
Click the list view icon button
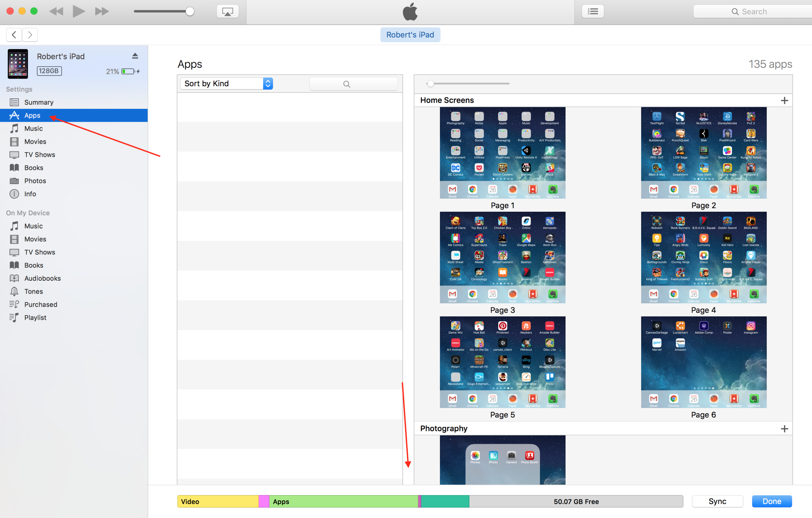(x=592, y=11)
